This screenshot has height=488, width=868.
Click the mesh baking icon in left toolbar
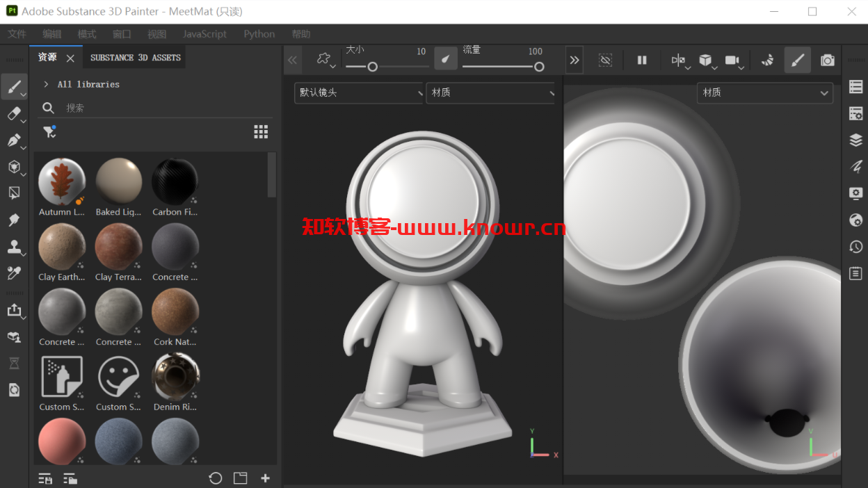click(x=14, y=336)
